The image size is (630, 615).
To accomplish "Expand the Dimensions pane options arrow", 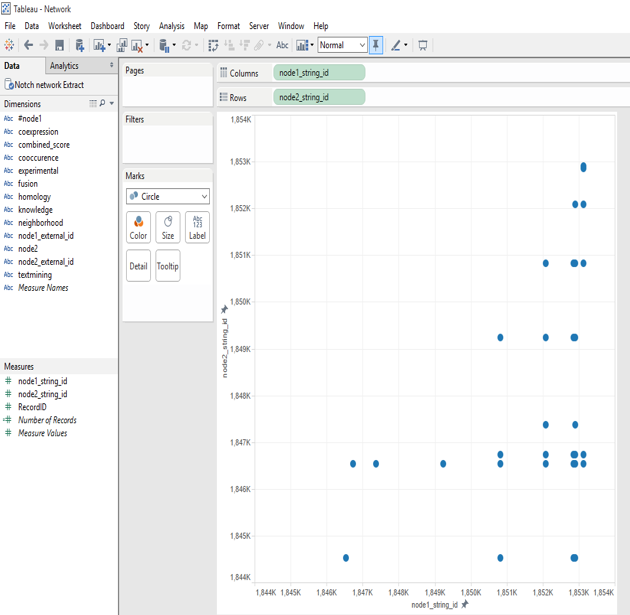I will point(112,104).
